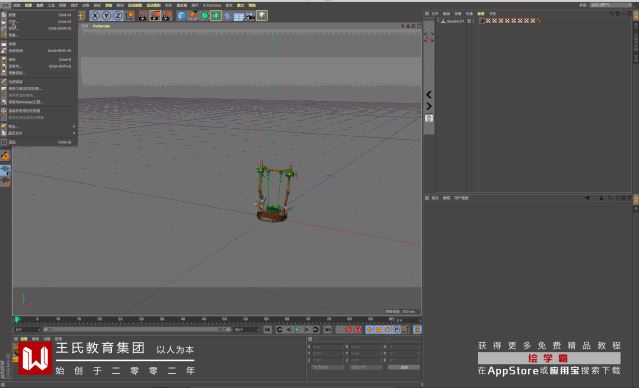Open the material manager Create menu

click(24, 339)
